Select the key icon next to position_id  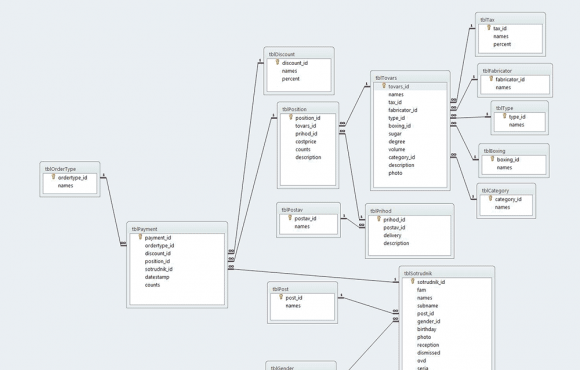(291, 117)
